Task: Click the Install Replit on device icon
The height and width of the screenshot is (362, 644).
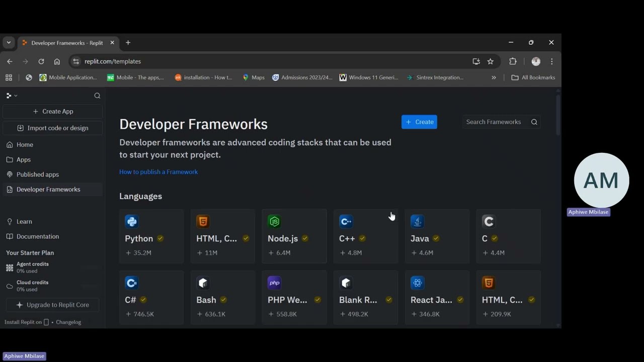Action: (46, 322)
